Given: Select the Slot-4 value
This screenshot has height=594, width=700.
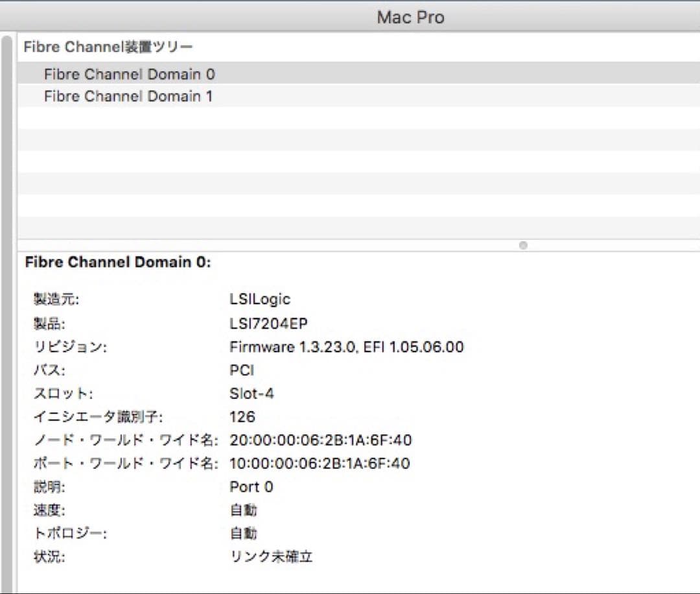Looking at the screenshot, I should coord(251,393).
